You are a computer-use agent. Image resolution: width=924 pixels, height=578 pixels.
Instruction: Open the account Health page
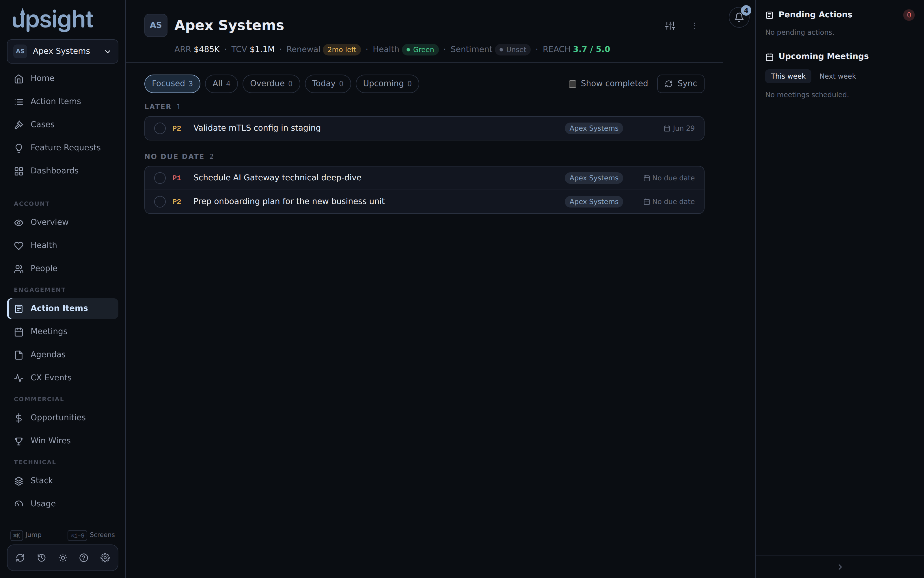63,245
